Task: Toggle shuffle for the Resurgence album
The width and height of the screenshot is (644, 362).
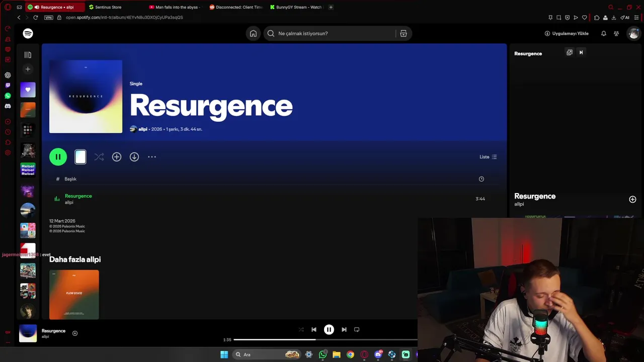Action: [99, 157]
